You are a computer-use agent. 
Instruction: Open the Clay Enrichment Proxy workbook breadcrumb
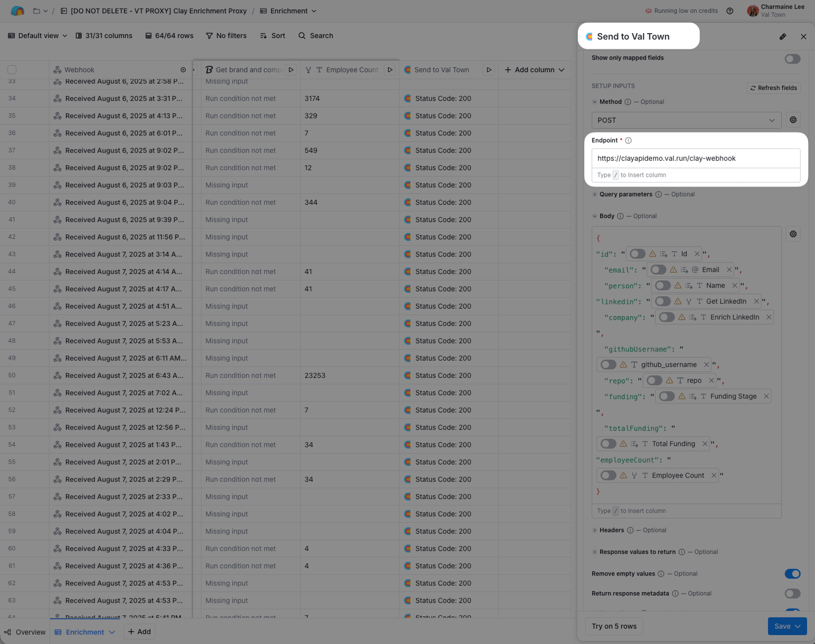tap(153, 11)
